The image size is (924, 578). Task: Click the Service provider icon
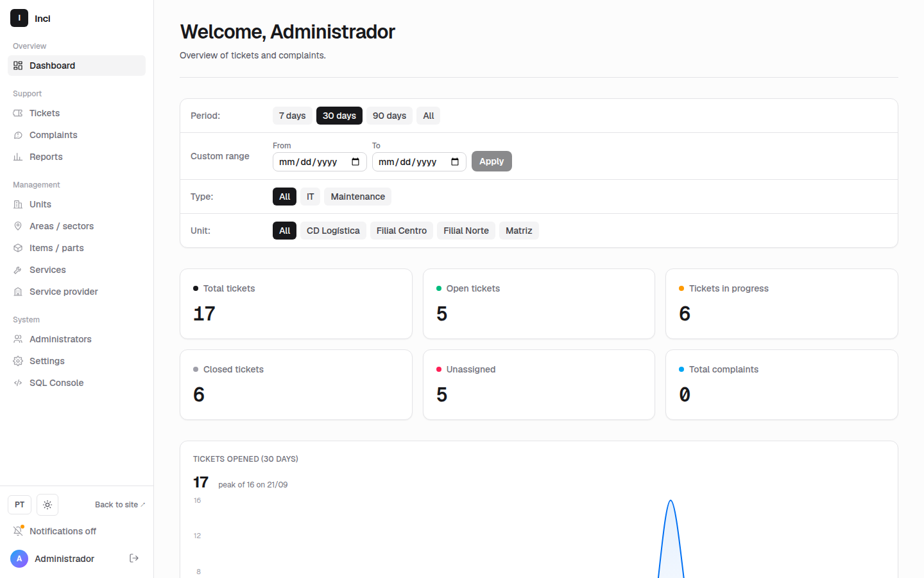coord(18,292)
